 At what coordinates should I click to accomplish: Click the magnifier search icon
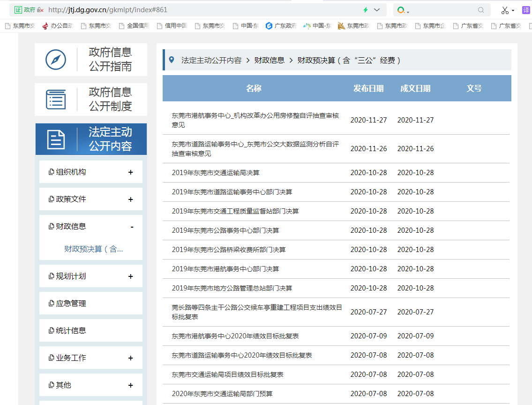tap(481, 10)
